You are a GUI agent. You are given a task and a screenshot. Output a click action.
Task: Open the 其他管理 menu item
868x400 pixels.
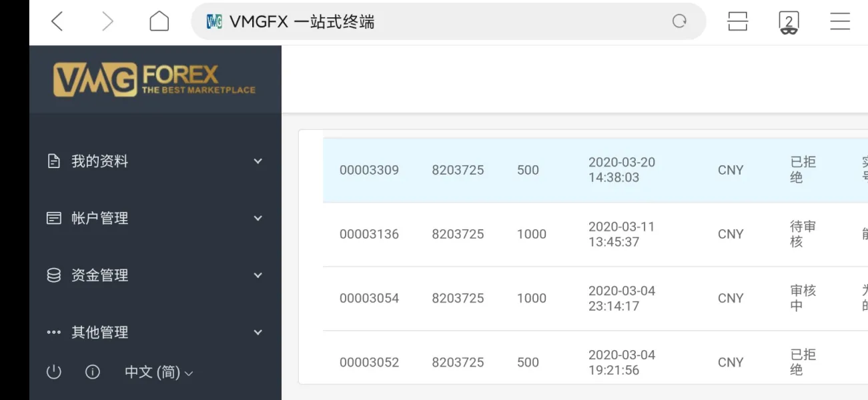tap(100, 332)
